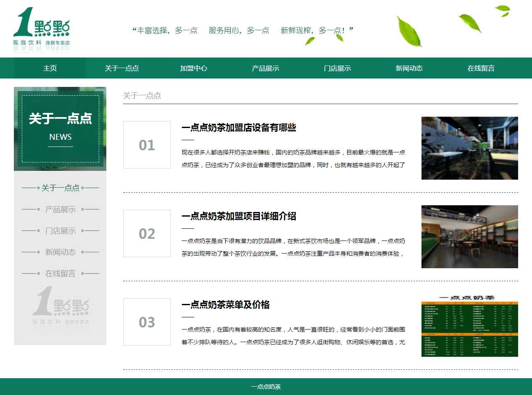The image size is (532, 395).
Task: Go to 新闻动态 in the top navigation bar
Action: [x=409, y=68]
